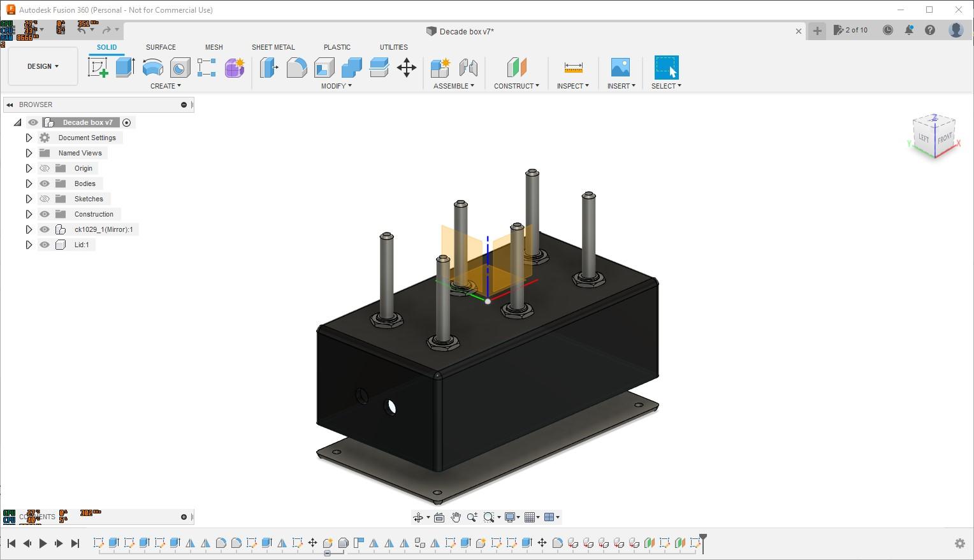Activate the Extrude tool
This screenshot has width=974, height=560.
click(x=125, y=67)
